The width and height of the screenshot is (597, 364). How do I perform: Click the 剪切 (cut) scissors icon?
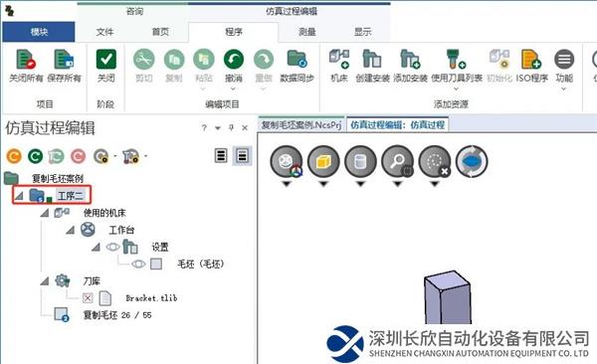[x=144, y=60]
